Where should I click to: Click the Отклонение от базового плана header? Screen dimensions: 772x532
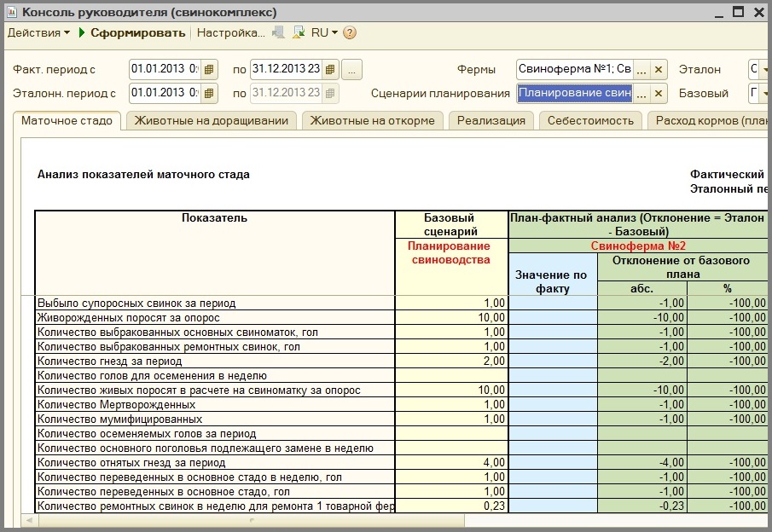pos(682,267)
